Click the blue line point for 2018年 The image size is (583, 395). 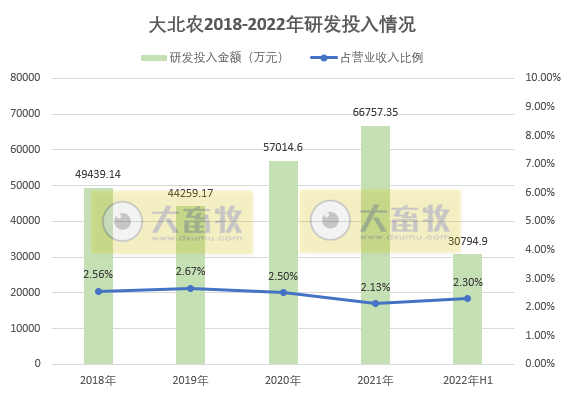tap(99, 292)
